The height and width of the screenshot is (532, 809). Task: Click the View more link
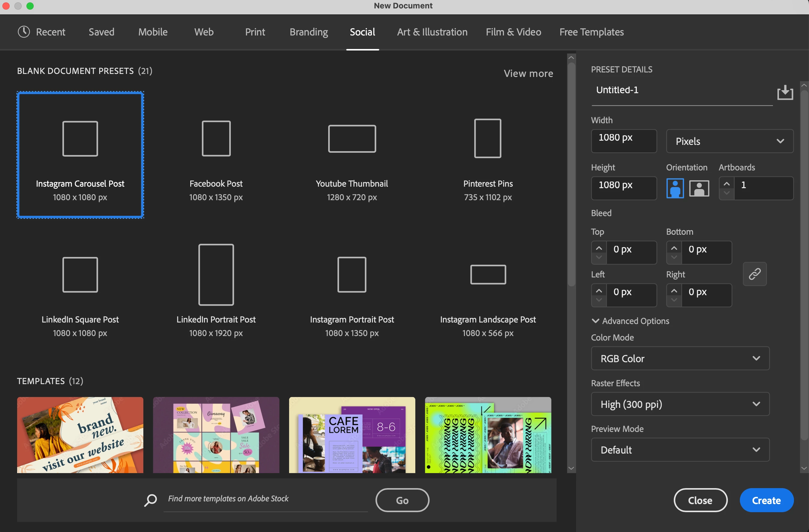click(x=528, y=73)
